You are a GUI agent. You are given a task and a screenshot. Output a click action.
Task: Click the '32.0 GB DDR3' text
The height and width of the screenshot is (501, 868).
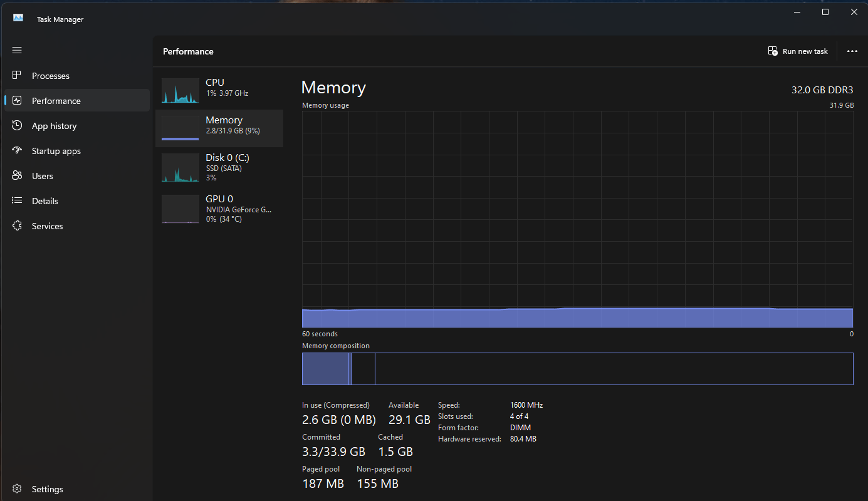[823, 90]
